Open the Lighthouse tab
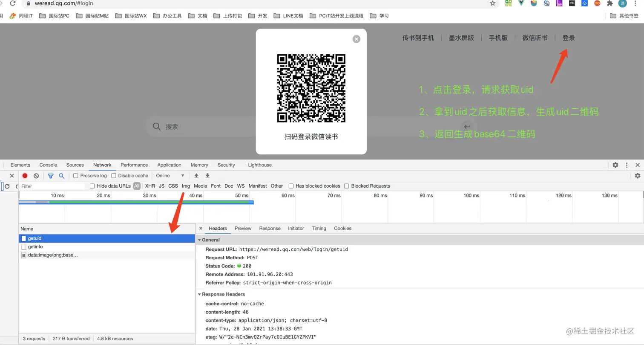The height and width of the screenshot is (345, 644). (x=260, y=165)
